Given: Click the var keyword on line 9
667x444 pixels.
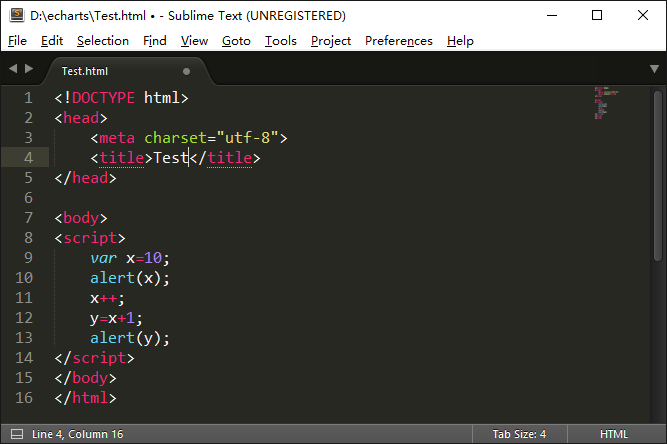Looking at the screenshot, I should pos(103,258).
